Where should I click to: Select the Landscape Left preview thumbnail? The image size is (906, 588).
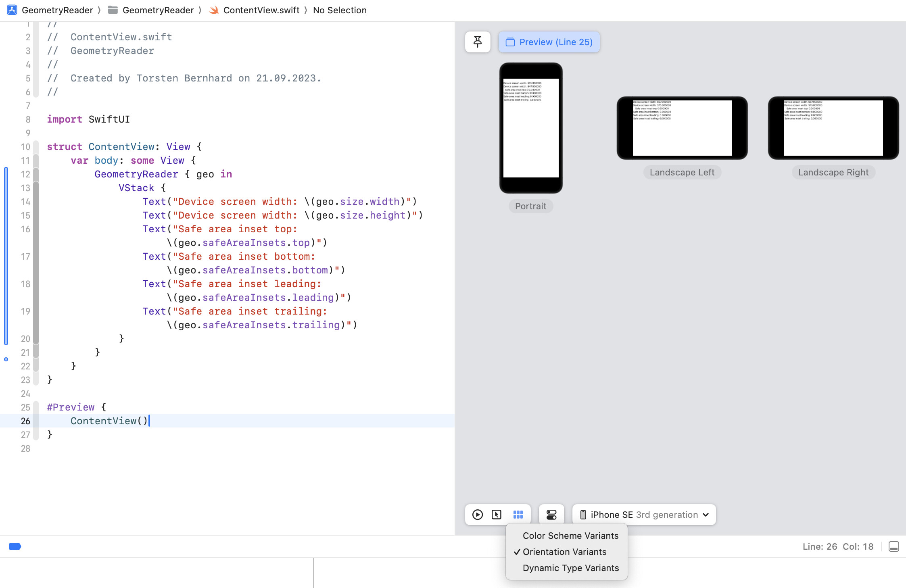click(682, 128)
